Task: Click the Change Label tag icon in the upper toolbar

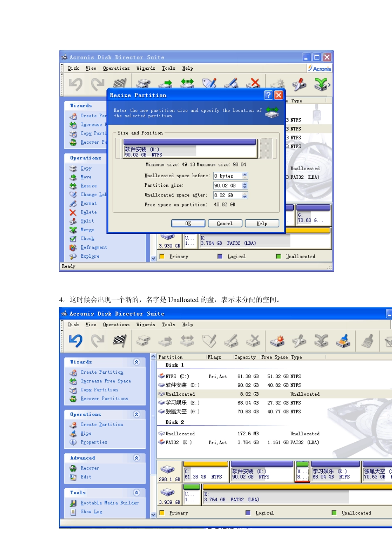Action: pyautogui.click(x=209, y=83)
